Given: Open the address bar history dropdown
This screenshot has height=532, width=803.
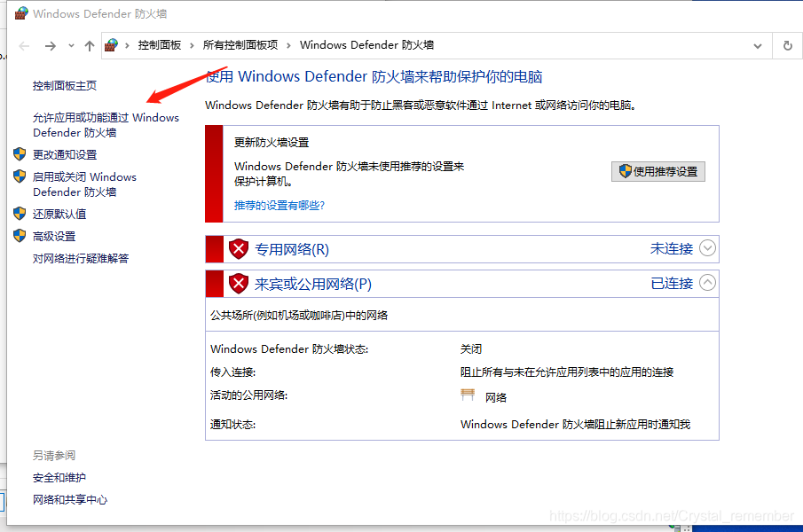Looking at the screenshot, I should point(758,46).
